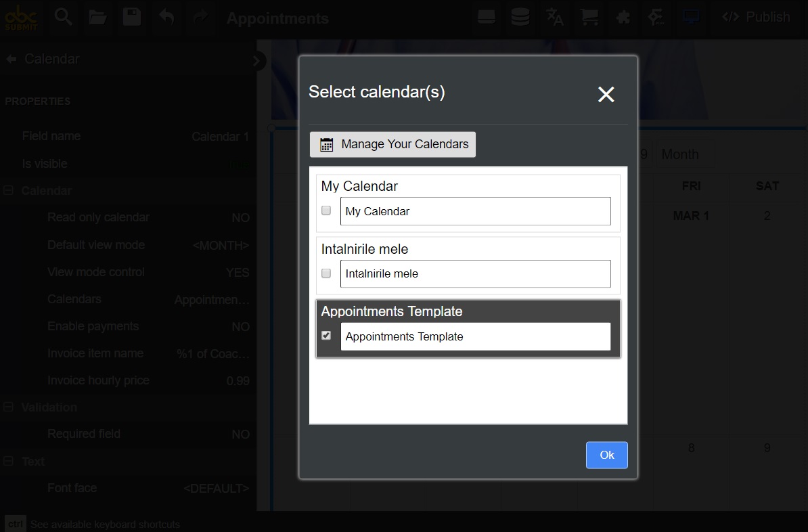808x532 pixels.
Task: Click the Manage Your Calendars button
Action: 392,144
